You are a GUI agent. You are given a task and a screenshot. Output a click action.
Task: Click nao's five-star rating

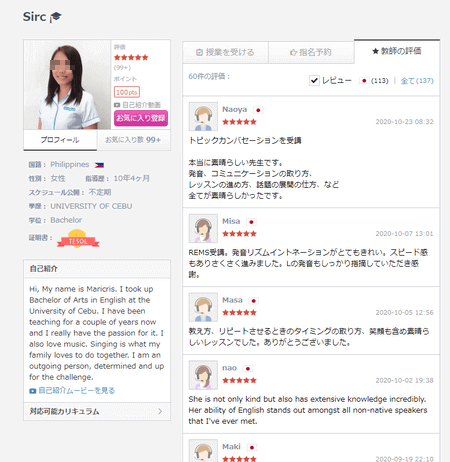[239, 380]
